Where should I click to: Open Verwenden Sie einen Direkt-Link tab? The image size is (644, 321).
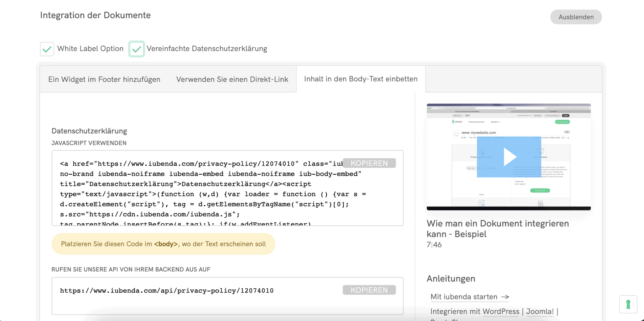[232, 79]
